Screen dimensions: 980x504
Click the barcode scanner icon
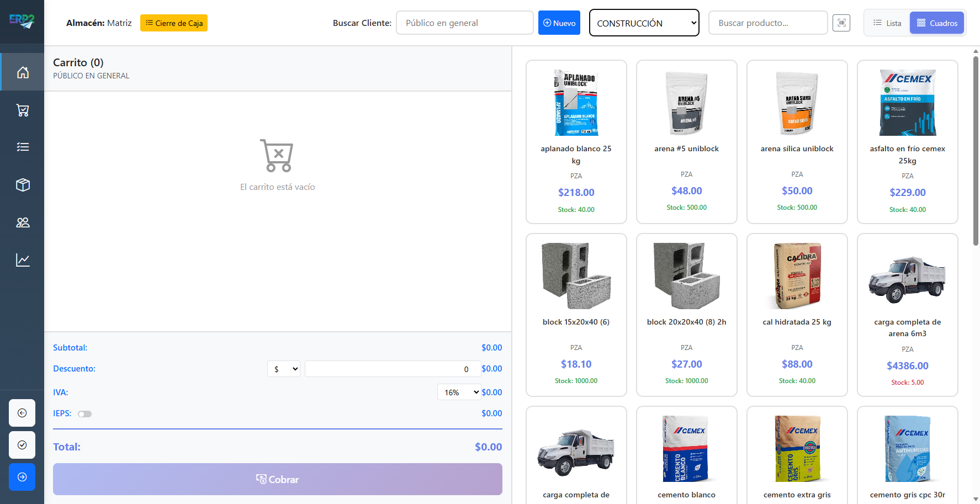[x=841, y=23]
